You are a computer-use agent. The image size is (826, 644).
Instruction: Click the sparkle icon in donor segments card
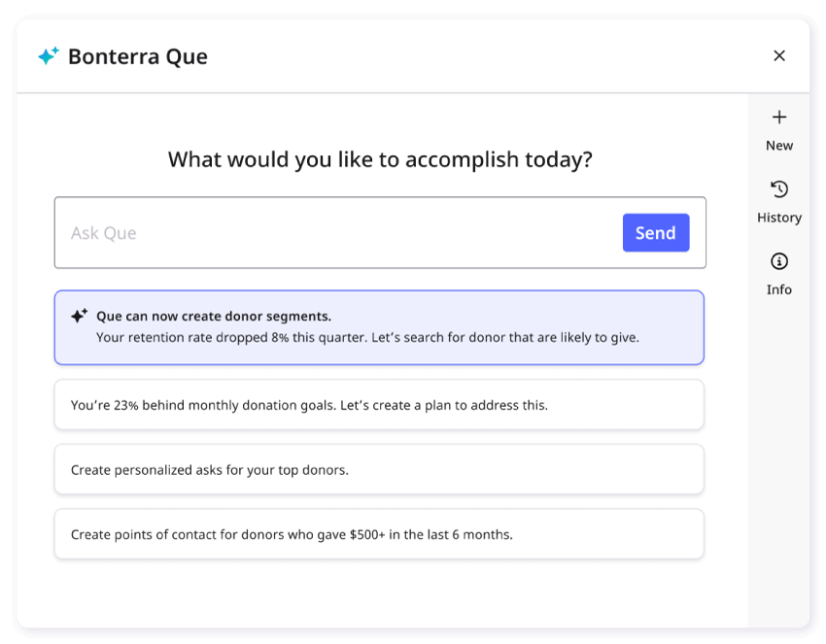(80, 317)
